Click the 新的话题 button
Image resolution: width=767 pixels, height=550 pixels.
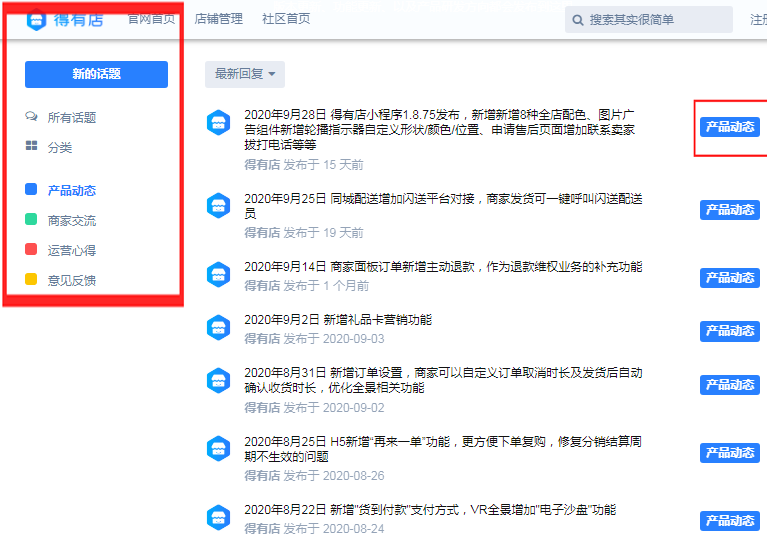click(x=96, y=74)
